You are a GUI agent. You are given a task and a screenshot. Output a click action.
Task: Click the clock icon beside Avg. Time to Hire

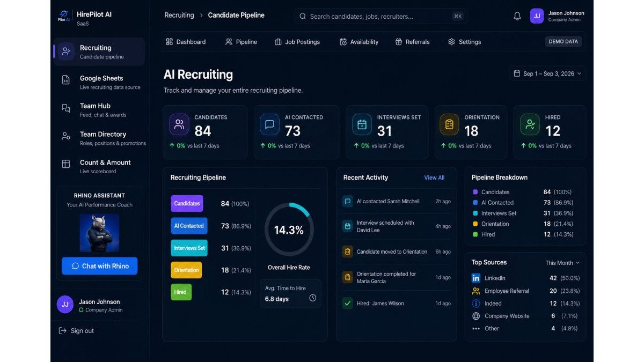tap(312, 298)
